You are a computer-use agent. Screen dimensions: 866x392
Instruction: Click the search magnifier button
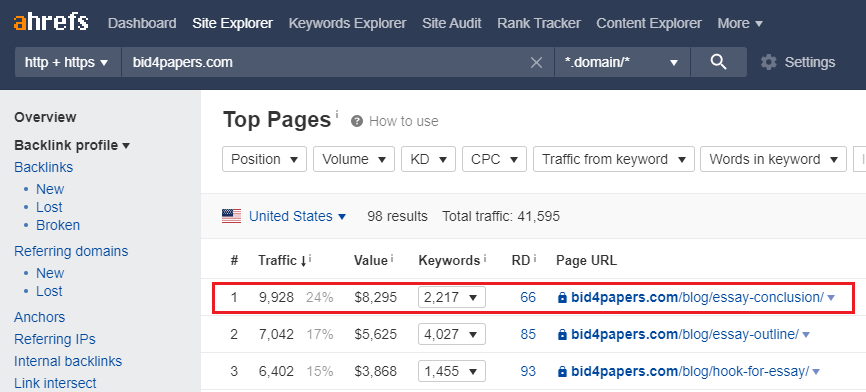(718, 62)
